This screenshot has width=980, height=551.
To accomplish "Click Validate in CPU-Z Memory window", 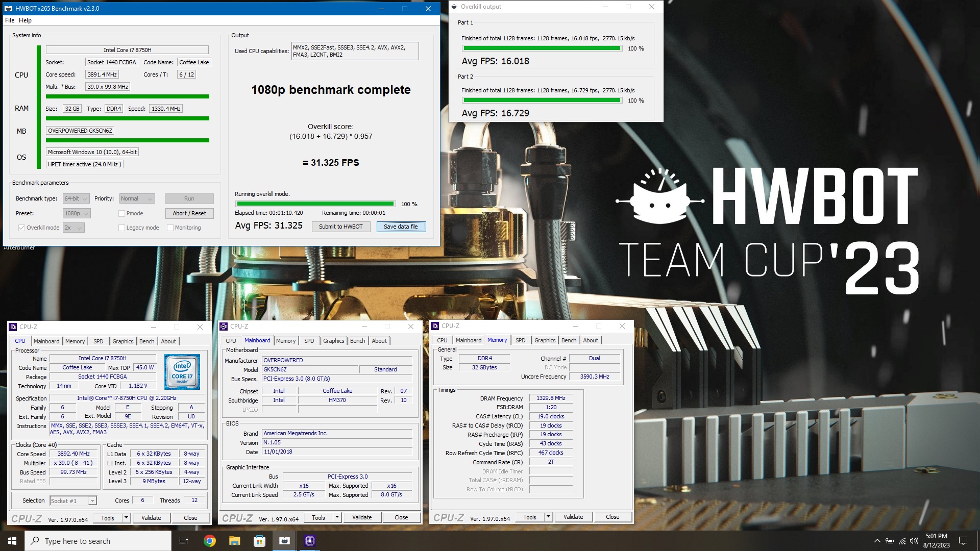I will (573, 517).
